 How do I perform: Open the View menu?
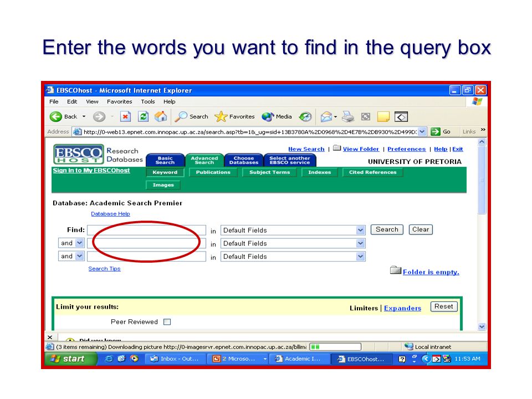[92, 101]
